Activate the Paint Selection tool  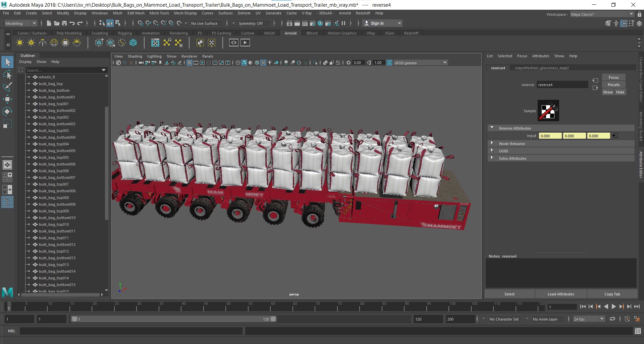point(7,87)
